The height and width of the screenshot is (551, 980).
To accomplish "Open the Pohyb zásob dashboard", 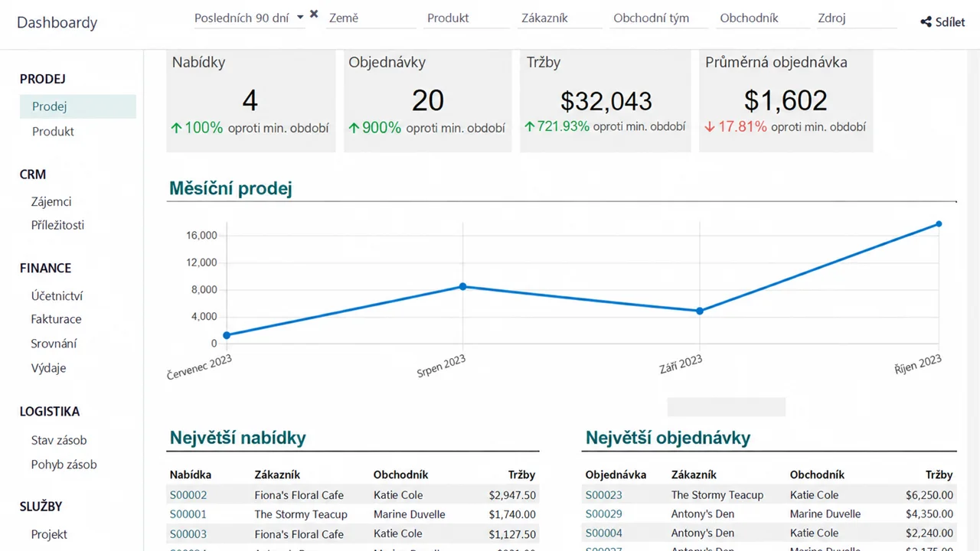I will [64, 465].
